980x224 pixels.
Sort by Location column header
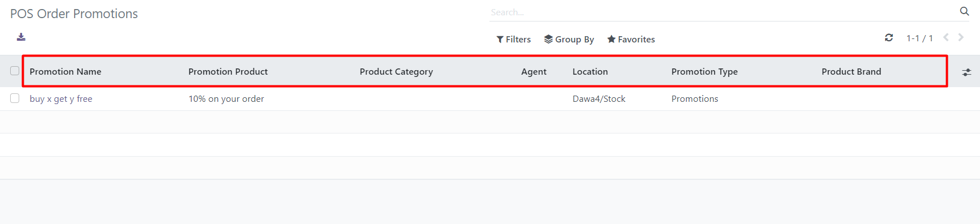(x=590, y=71)
